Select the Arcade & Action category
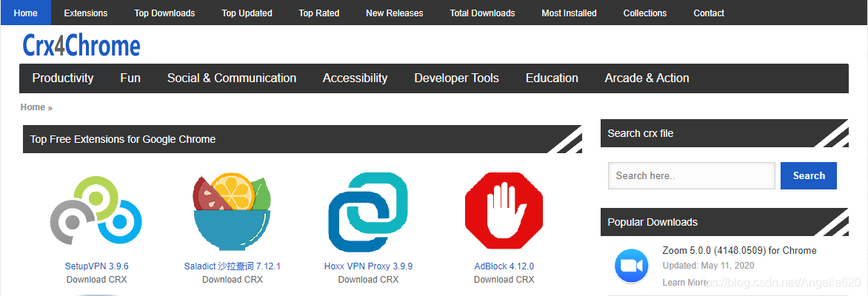Screen dimensions: 868x296 point(647,78)
